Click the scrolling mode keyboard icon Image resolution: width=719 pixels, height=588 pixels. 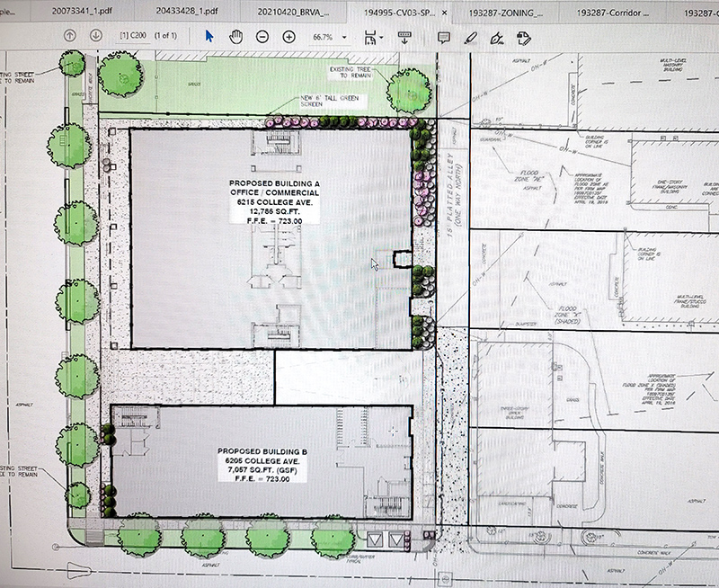click(404, 38)
